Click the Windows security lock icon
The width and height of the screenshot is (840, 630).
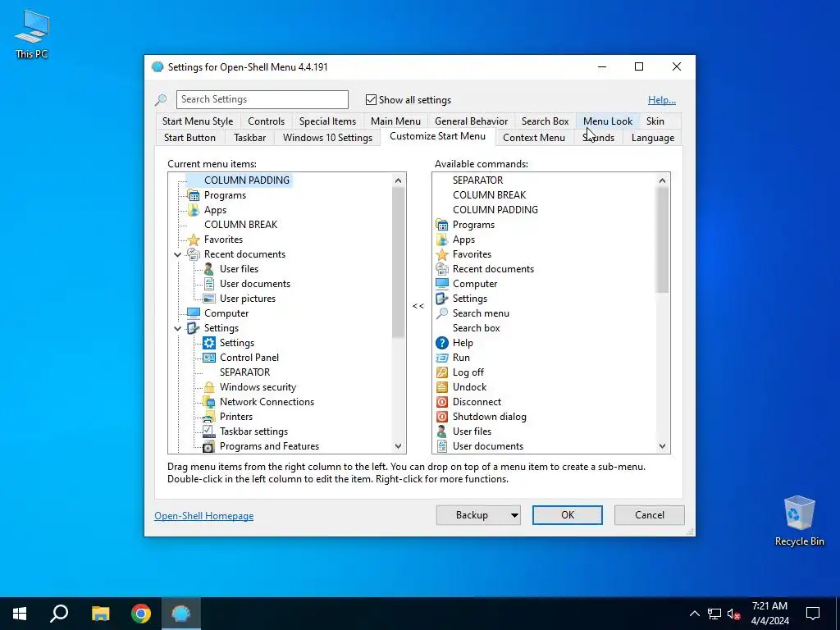click(209, 387)
